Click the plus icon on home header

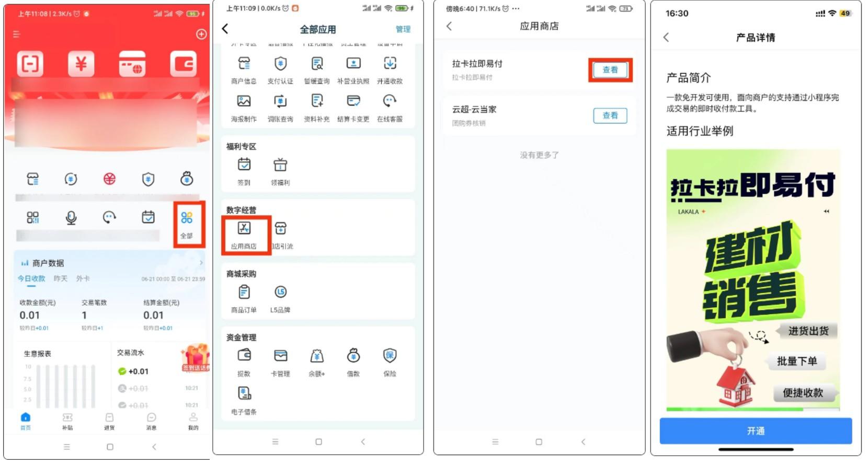click(201, 34)
